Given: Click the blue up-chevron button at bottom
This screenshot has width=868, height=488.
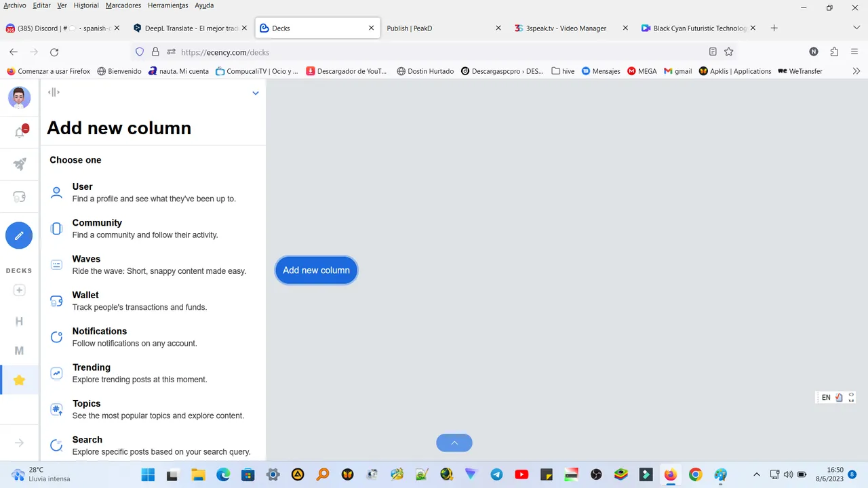Looking at the screenshot, I should tap(454, 443).
